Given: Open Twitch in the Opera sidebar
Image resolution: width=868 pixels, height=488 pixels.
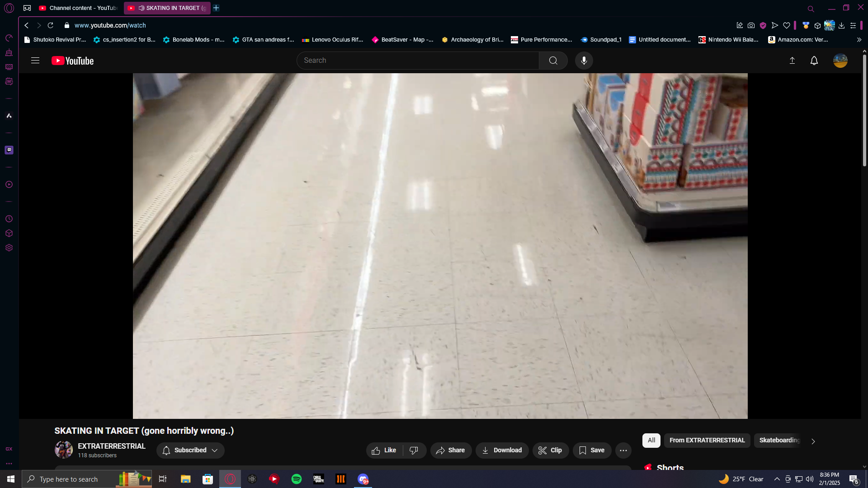Looking at the screenshot, I should (x=9, y=150).
